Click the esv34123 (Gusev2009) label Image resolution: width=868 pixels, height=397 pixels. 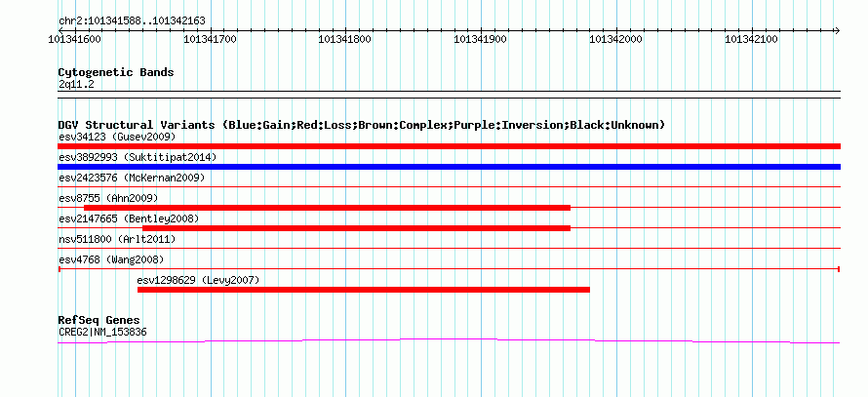coord(117,137)
